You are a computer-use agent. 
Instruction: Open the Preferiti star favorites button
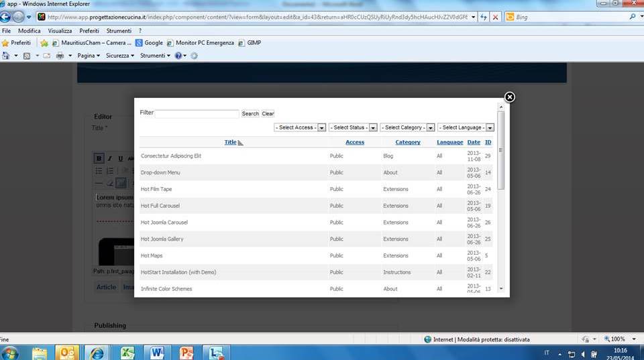pyautogui.click(x=16, y=43)
